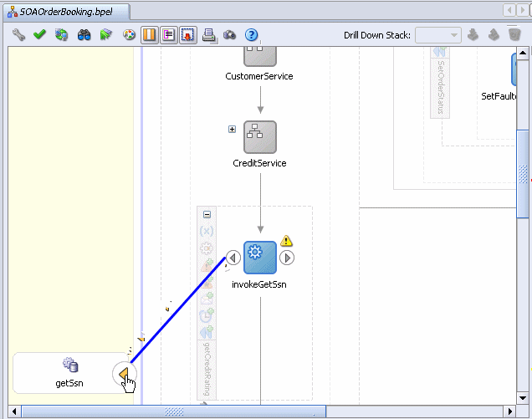Click the SetFault activity label
The width and height of the screenshot is (532, 419).
[x=499, y=96]
